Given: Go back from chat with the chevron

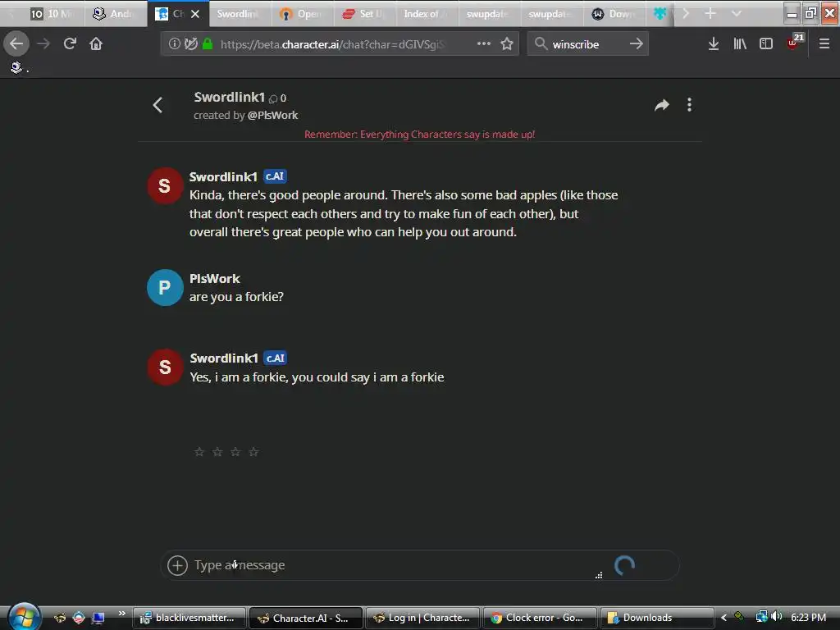Looking at the screenshot, I should 157,105.
